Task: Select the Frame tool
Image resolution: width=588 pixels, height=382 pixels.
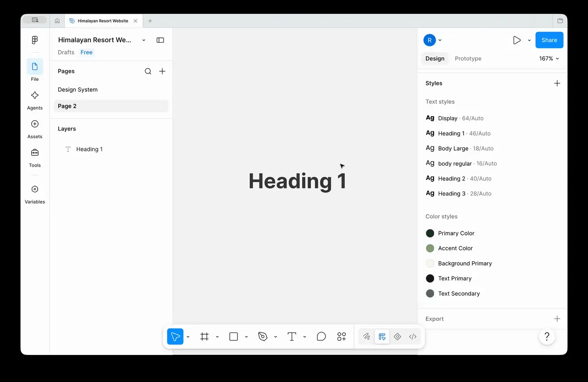Action: click(x=205, y=337)
